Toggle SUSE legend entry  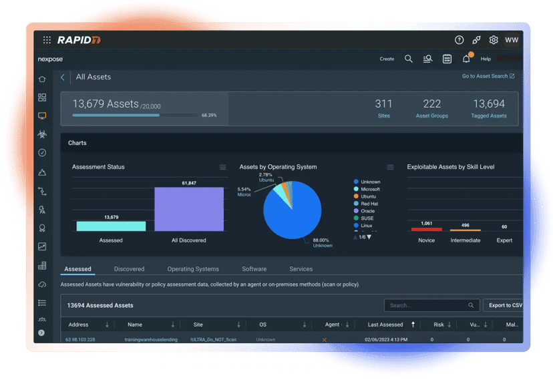point(363,218)
